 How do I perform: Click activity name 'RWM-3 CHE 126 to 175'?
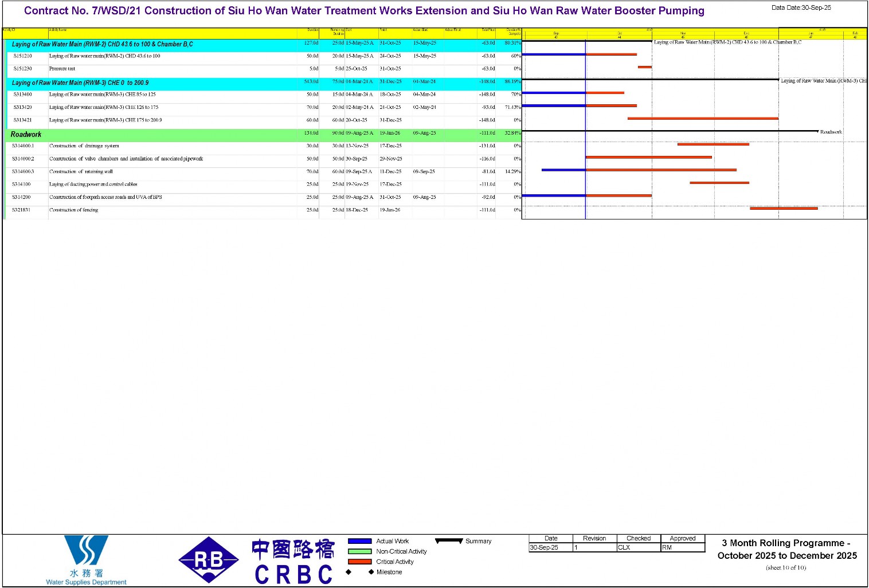(x=104, y=107)
